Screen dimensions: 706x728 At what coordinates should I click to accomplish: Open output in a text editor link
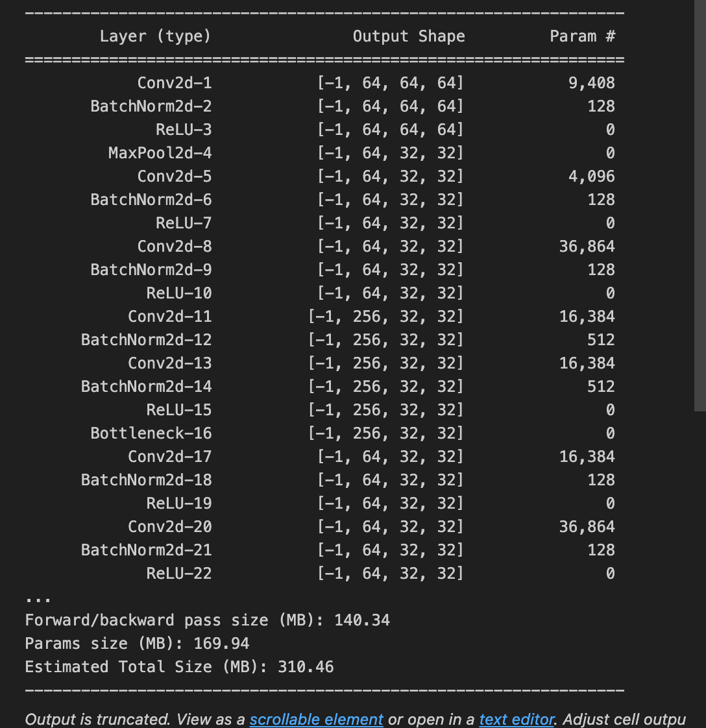[x=517, y=719]
